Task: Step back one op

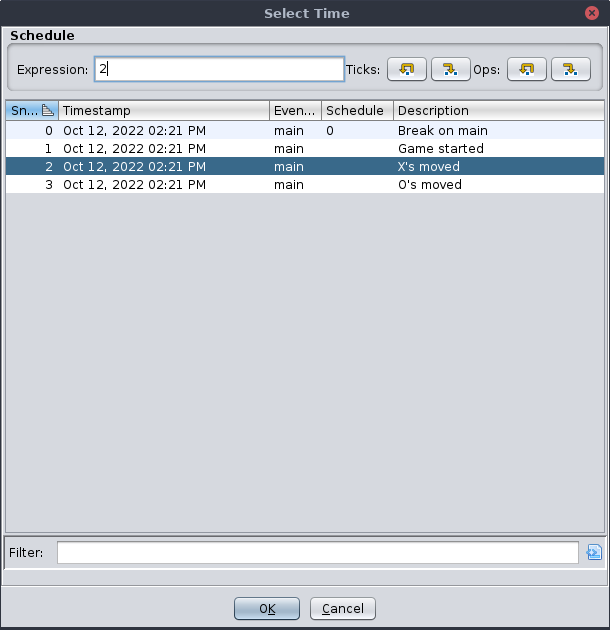Action: (527, 69)
